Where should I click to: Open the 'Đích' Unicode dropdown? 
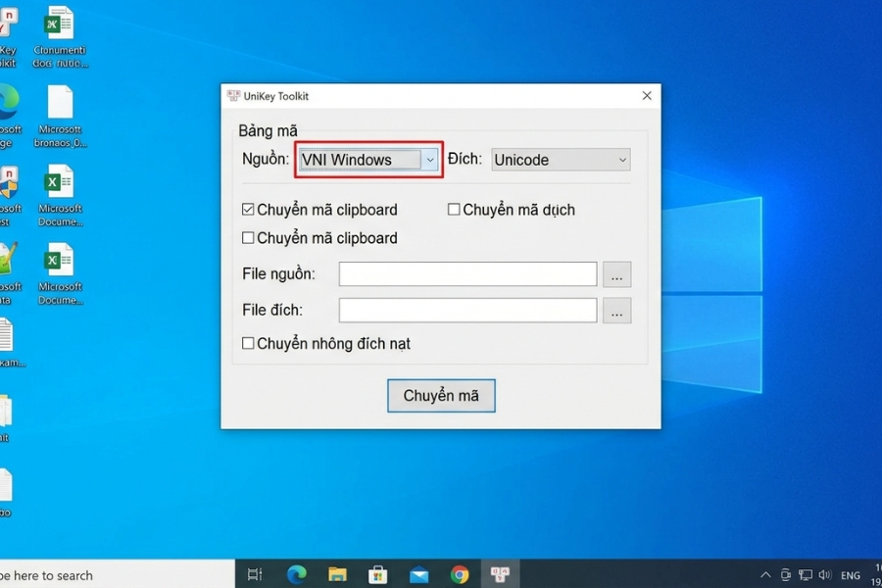tap(623, 159)
